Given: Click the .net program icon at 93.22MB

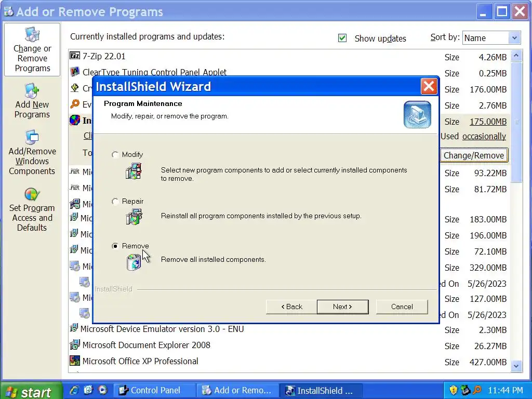Looking at the screenshot, I should [75, 171].
